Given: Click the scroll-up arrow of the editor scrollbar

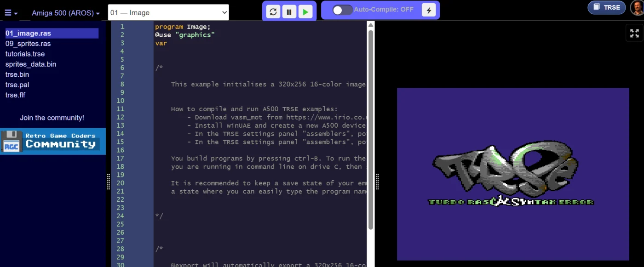Looking at the screenshot, I should click(371, 25).
